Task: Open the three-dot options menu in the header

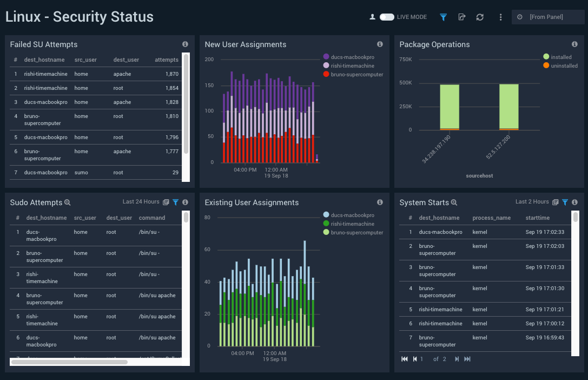Action: (x=500, y=17)
